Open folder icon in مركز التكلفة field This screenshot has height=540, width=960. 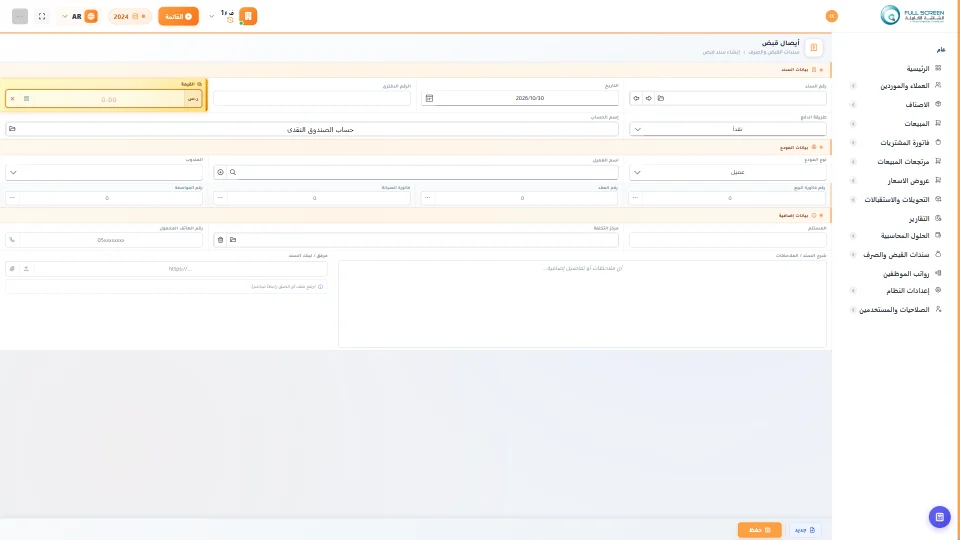click(x=233, y=240)
